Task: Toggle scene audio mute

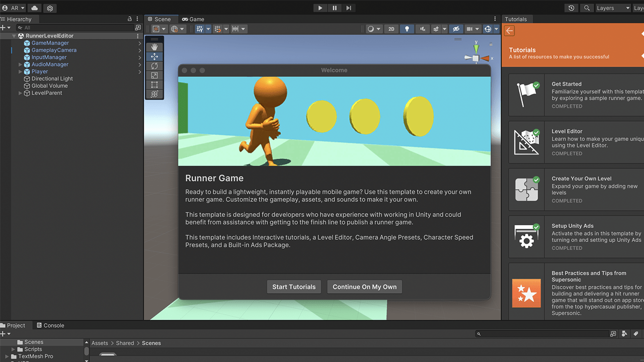Action: click(x=423, y=29)
